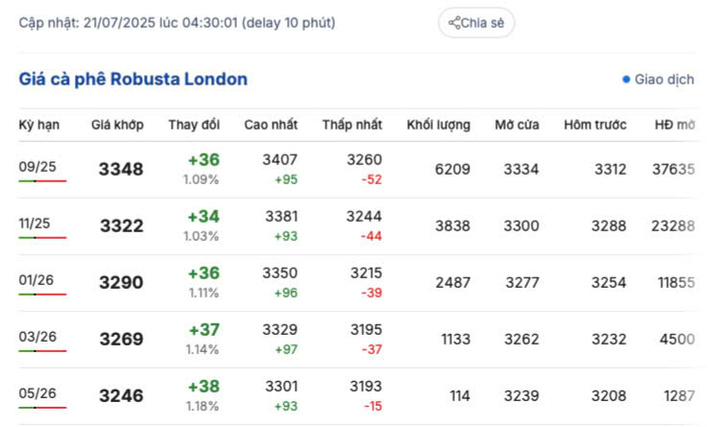Click the 3246 matched price for 05/26
720x427 pixels.
coord(121,396)
